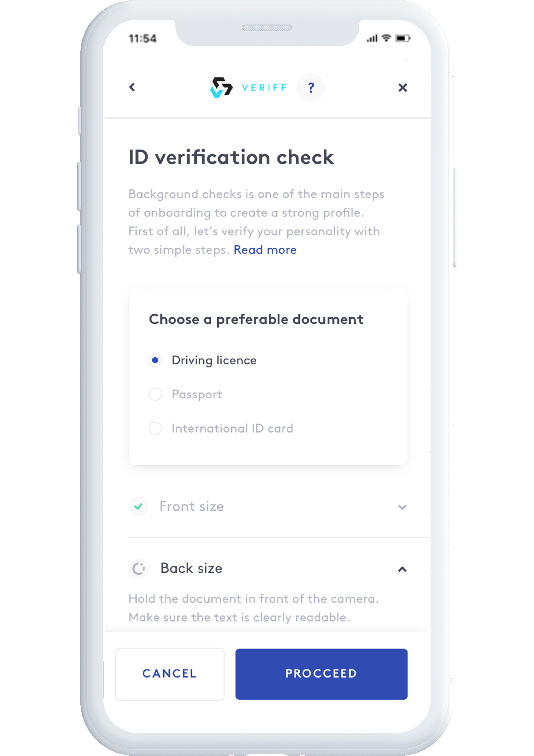Toggle the Back size row label
Image resolution: width=534 pixels, height=756 pixels.
click(x=191, y=568)
